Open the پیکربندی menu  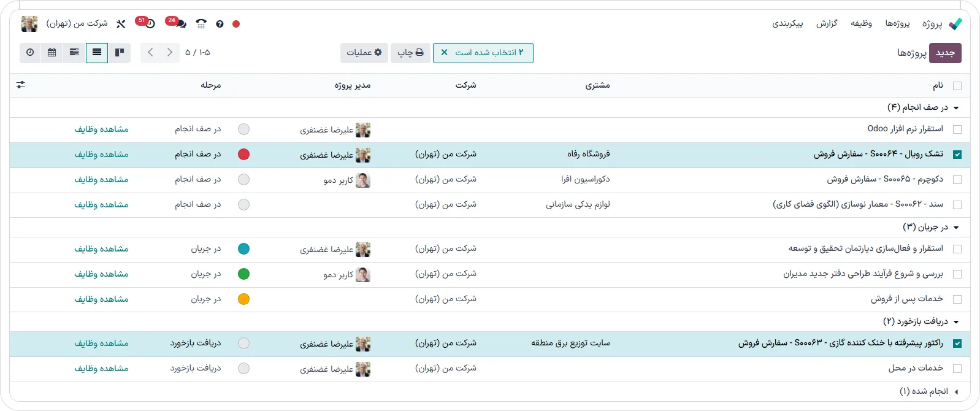tap(787, 24)
